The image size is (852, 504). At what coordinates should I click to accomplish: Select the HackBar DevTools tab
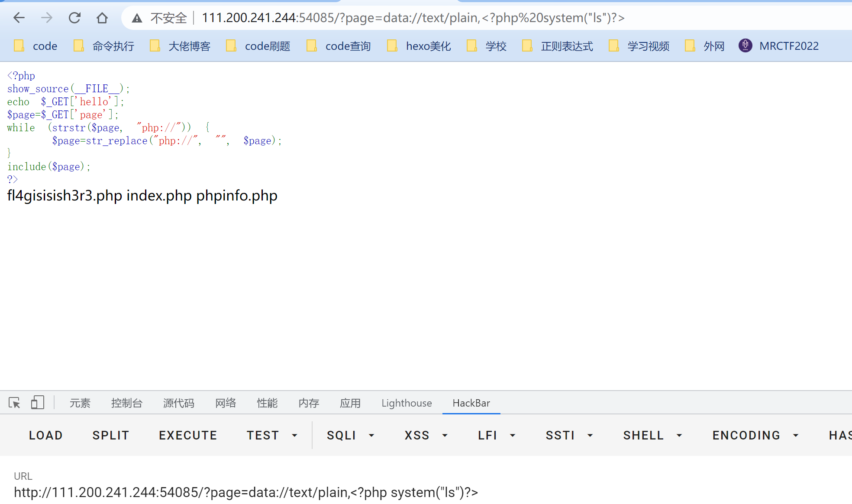click(471, 403)
